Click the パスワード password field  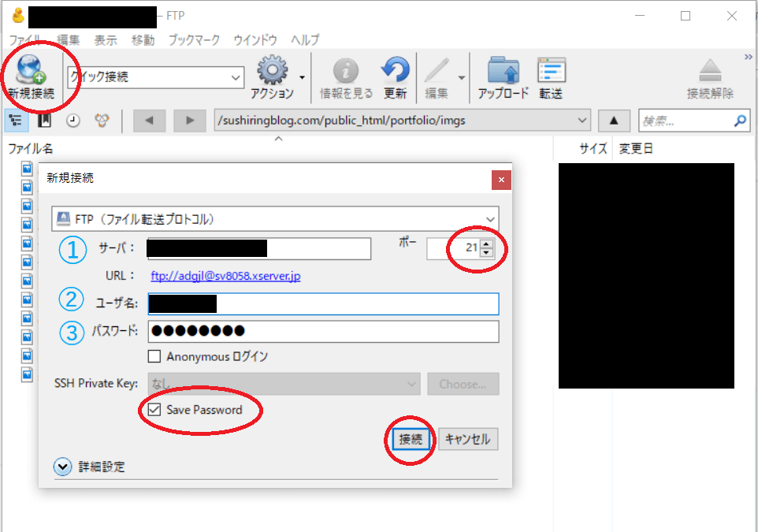tap(323, 331)
